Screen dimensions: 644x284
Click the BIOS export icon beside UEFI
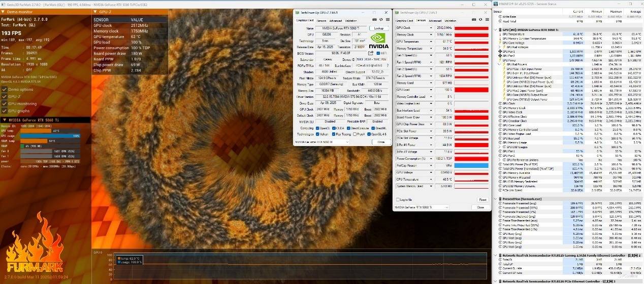point(371,53)
